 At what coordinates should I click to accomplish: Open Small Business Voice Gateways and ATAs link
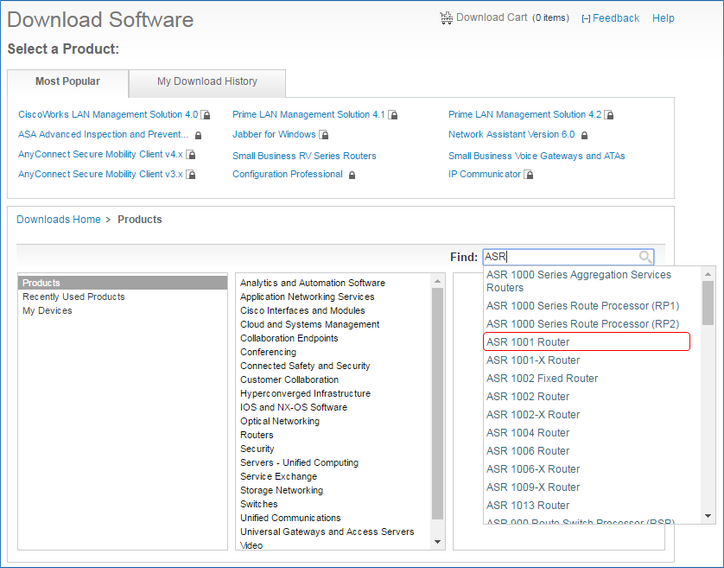[x=537, y=156]
